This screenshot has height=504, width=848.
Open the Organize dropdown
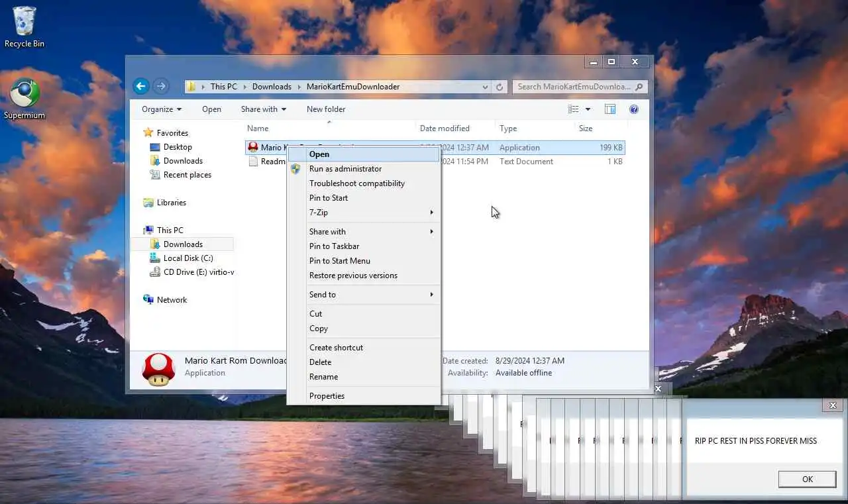tap(162, 109)
